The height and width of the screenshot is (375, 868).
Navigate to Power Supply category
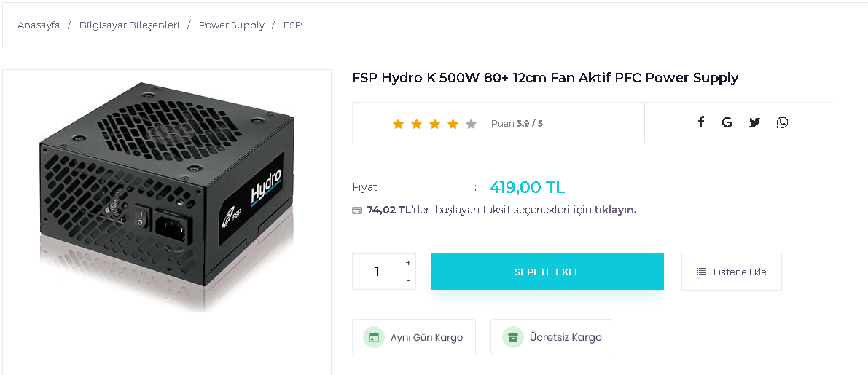pyautogui.click(x=232, y=25)
